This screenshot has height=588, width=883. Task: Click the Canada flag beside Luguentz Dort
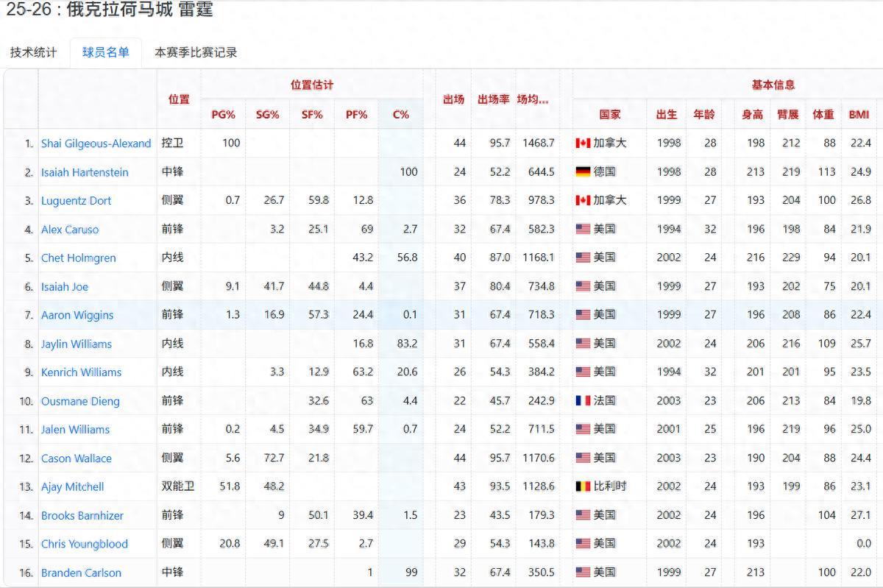click(582, 201)
